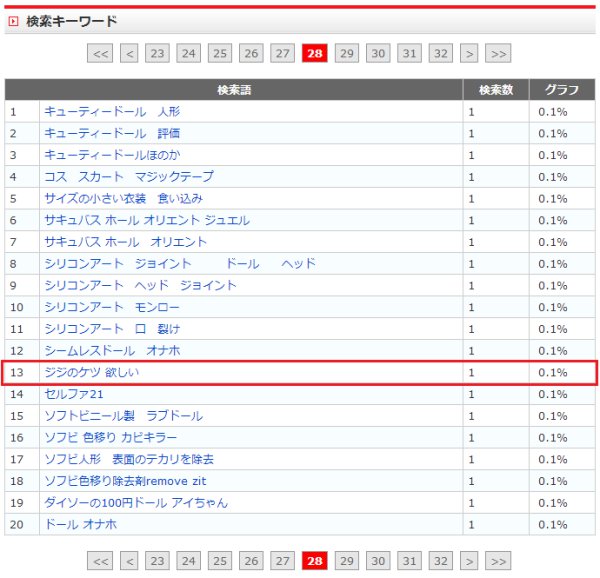This screenshot has width=600, height=578.
Task: Open page 29 in top pagination
Action: point(347,53)
